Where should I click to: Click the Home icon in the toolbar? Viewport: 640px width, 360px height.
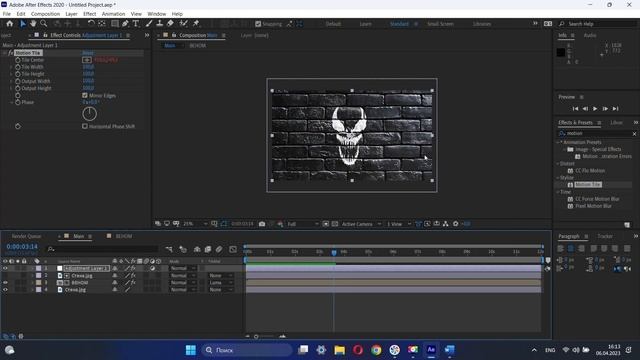(10, 24)
